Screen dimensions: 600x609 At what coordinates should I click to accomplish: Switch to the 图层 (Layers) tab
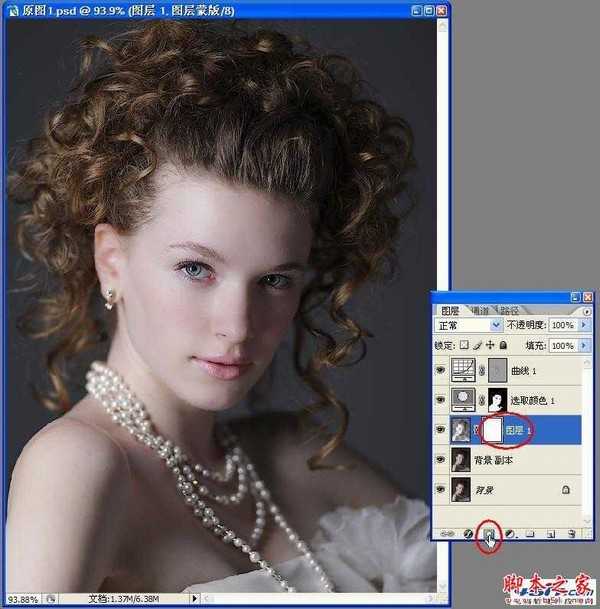[450, 310]
